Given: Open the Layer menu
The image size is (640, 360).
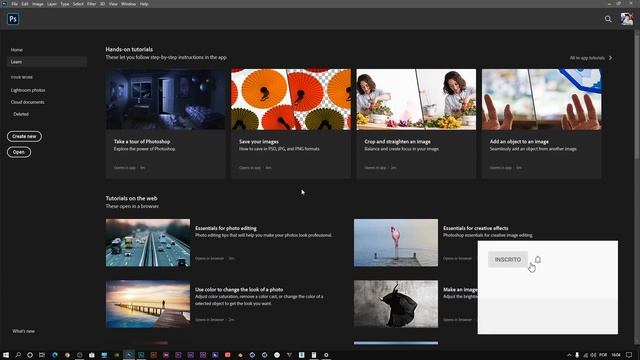Looking at the screenshot, I should (x=52, y=4).
